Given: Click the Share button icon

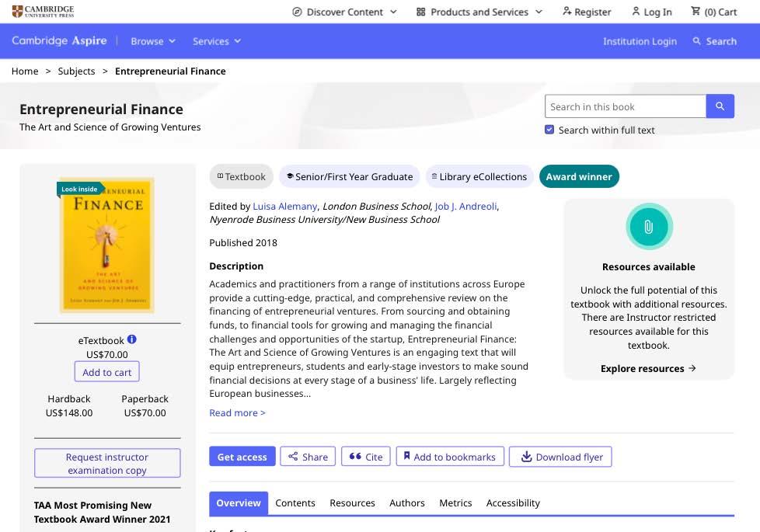Looking at the screenshot, I should click(x=294, y=457).
